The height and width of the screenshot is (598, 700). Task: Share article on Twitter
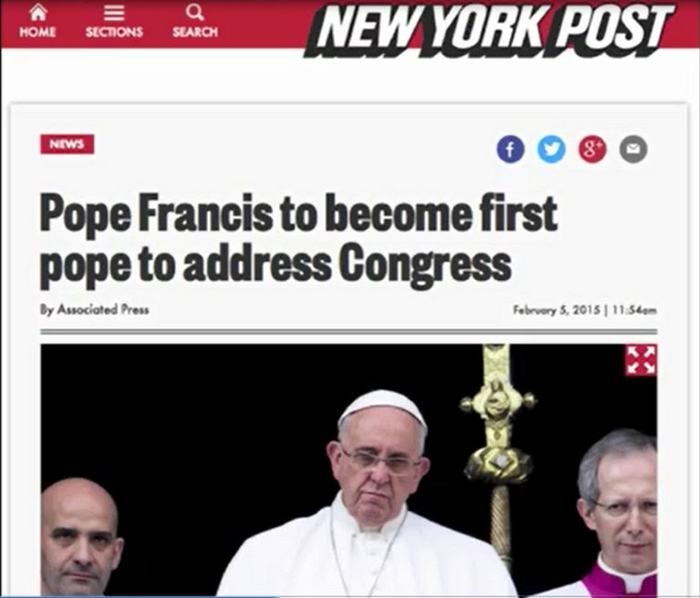click(x=551, y=149)
